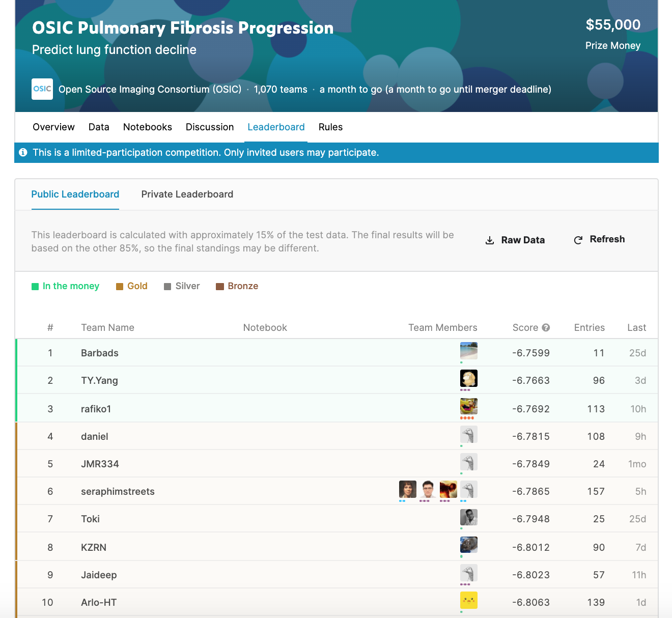Open the Rules tab
This screenshot has width=672, height=618.
330,127
